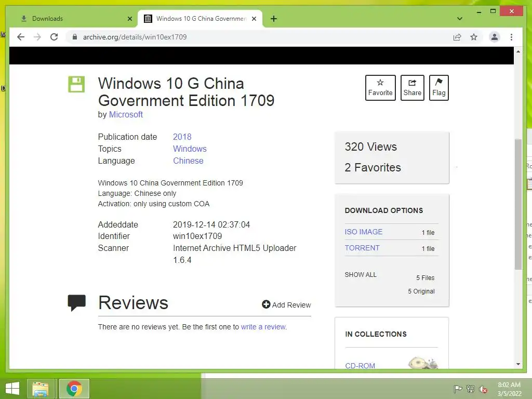
Task: Favorite this archive item
Action: [x=380, y=87]
